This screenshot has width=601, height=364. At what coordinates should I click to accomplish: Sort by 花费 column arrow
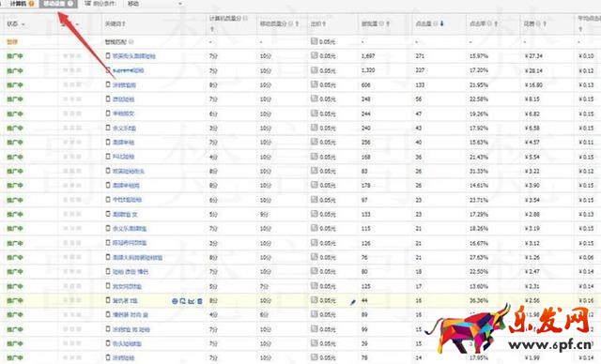point(545,23)
